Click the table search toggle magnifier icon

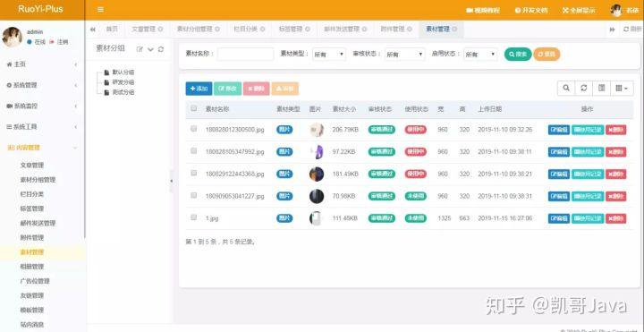[566, 88]
